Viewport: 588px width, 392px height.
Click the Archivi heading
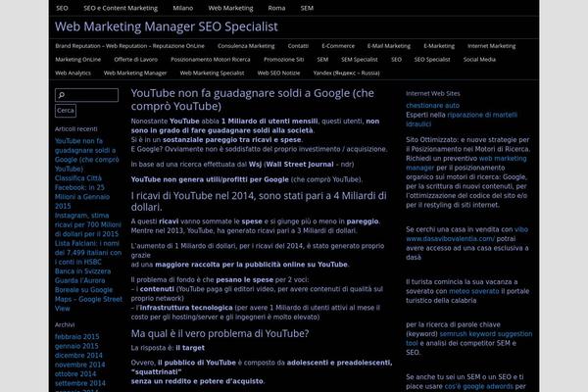(65, 324)
